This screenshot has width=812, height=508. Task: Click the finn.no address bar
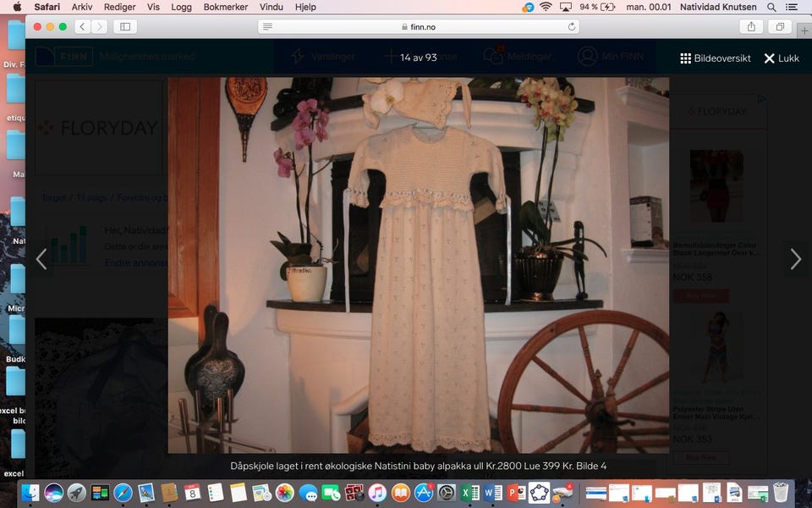[419, 26]
